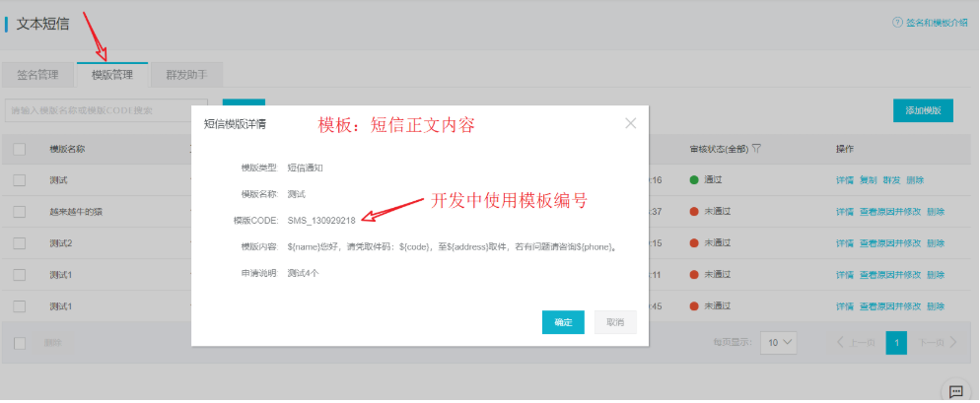
Task: Click the filter icon beside 审核状态(全部)
Action: pos(756,149)
